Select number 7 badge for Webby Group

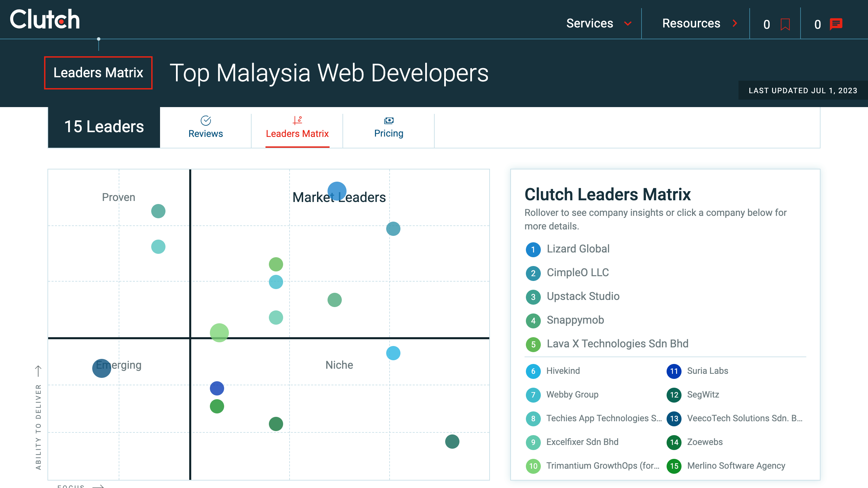click(x=533, y=395)
